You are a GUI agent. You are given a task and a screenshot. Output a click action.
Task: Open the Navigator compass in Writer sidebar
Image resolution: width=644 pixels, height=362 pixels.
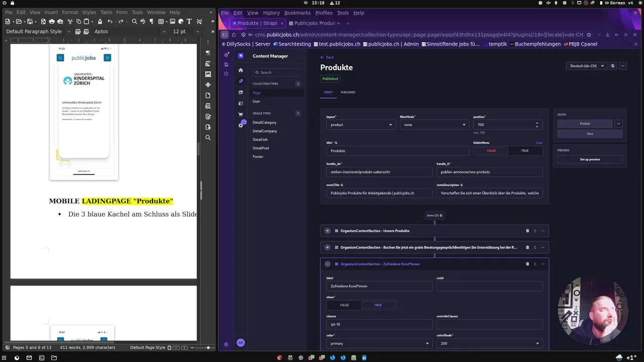(208, 84)
